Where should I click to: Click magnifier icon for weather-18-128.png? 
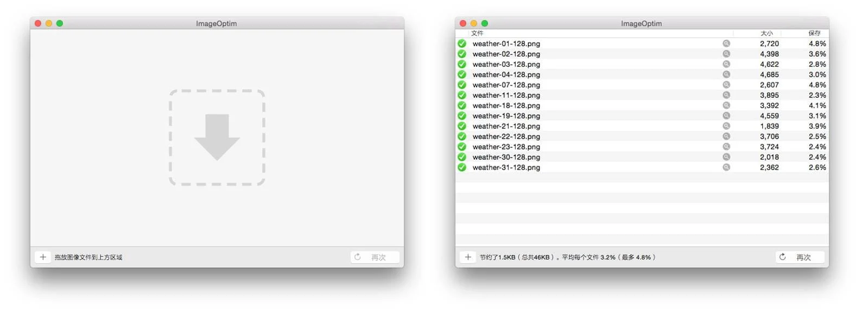[x=726, y=105]
